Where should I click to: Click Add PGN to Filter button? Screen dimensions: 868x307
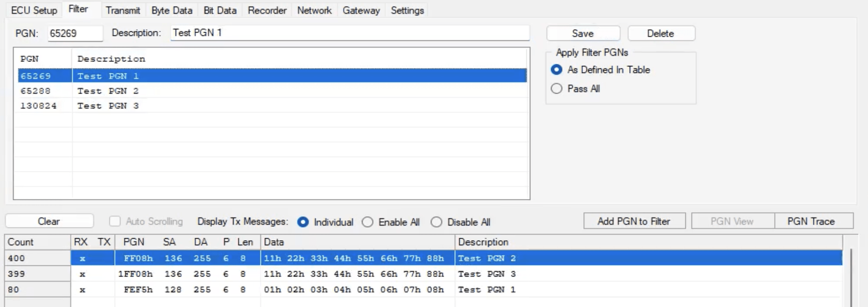pos(634,221)
